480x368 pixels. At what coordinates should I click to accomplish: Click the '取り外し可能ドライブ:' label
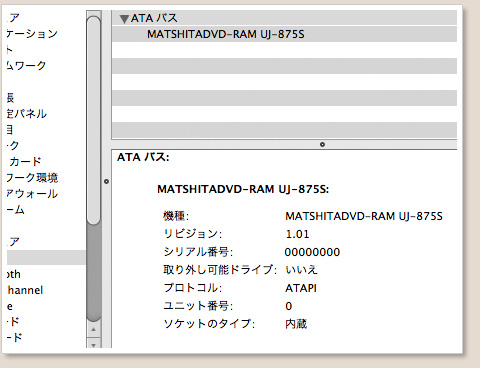pyautogui.click(x=220, y=270)
